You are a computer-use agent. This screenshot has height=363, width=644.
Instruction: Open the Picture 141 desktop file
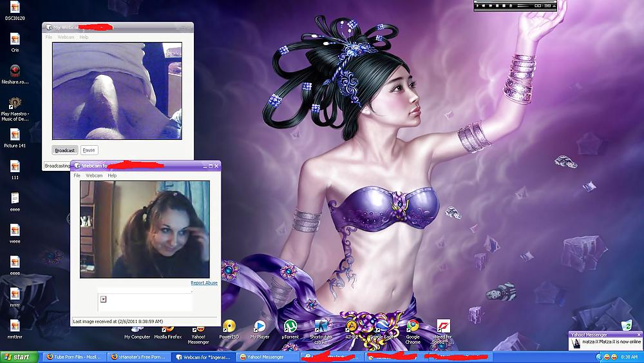point(15,138)
